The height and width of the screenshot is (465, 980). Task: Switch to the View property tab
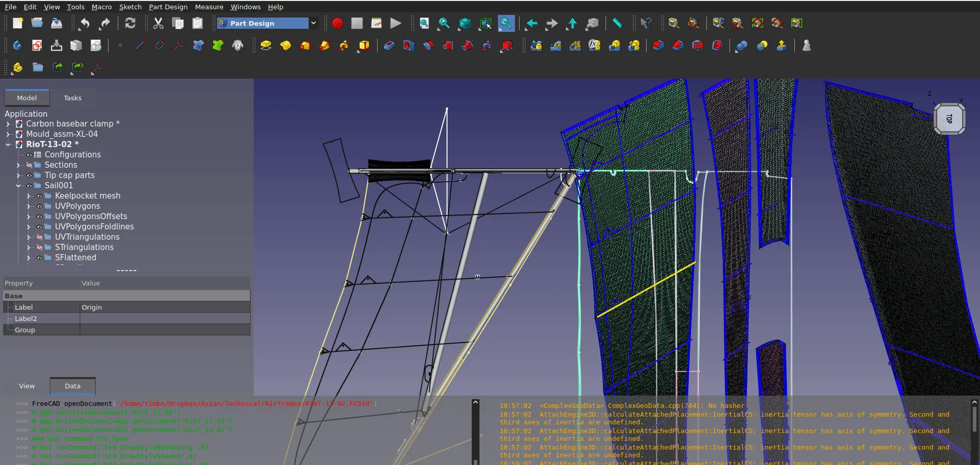click(27, 386)
